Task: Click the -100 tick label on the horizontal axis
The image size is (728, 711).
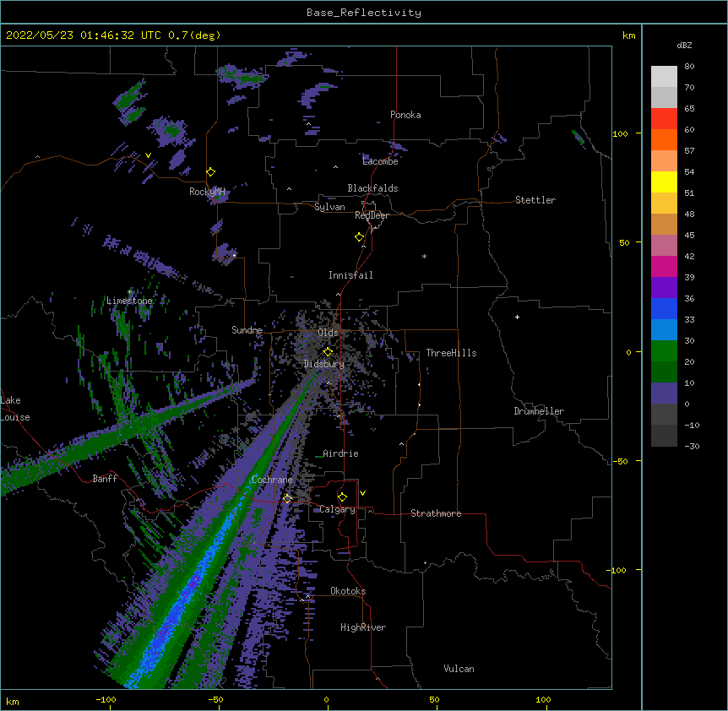Action: [106, 699]
